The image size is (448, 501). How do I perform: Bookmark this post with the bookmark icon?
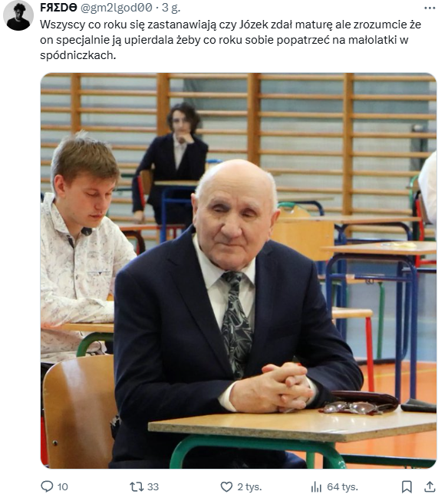[407, 486]
